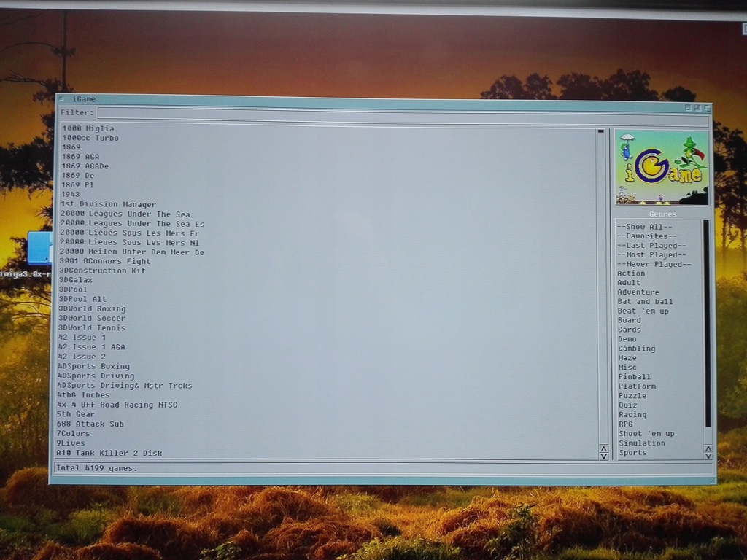Select game 42 Issue 2
747x560 pixels.
pos(82,357)
